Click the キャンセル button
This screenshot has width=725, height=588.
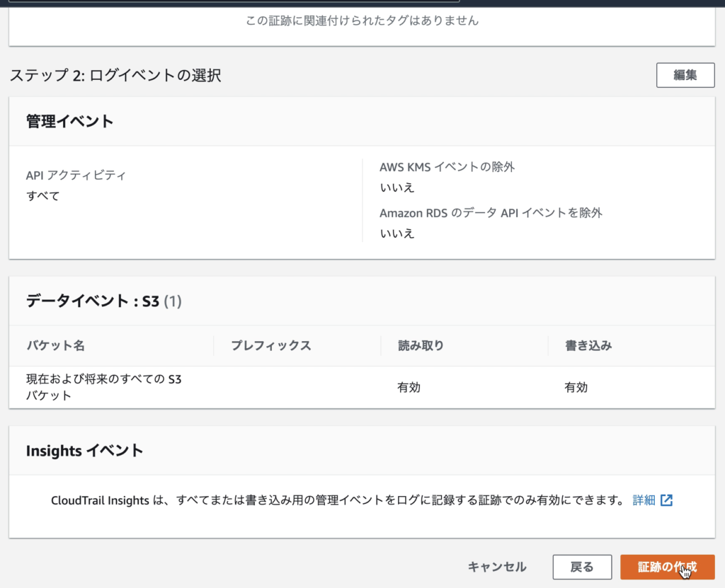click(497, 567)
